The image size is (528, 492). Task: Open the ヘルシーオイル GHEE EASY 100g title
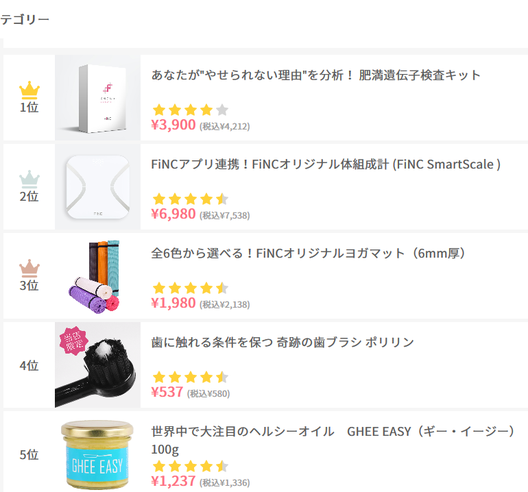pos(333,440)
